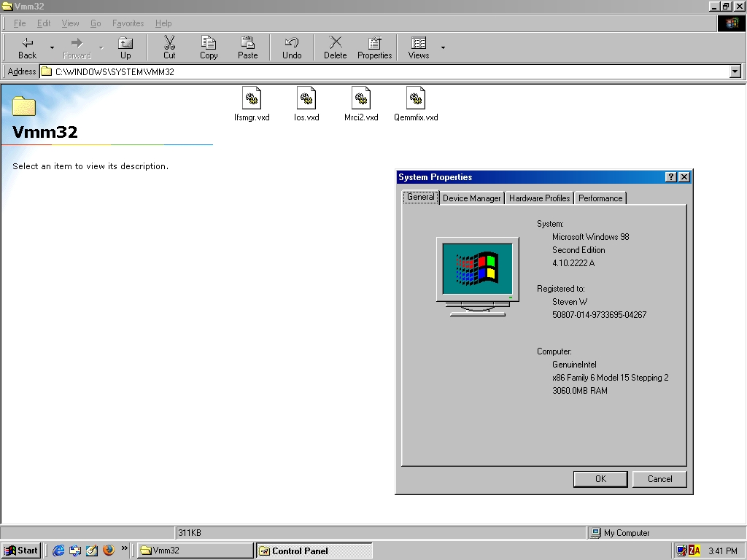The width and height of the screenshot is (747, 560).
Task: Click the Forward toolbar button
Action: click(x=77, y=47)
